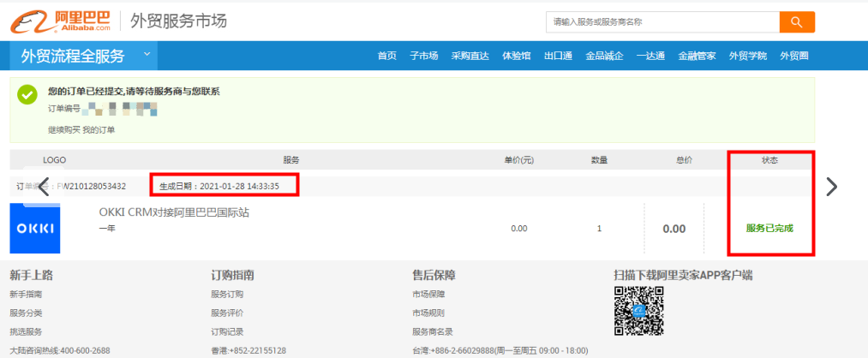868x358 pixels.
Task: Click the 单价(元) column header
Action: (x=518, y=160)
